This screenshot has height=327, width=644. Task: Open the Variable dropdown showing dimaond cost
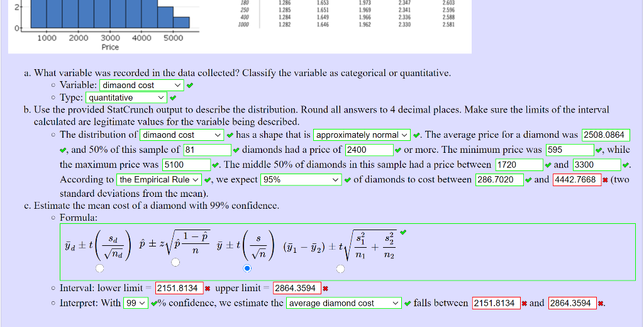coord(142,86)
